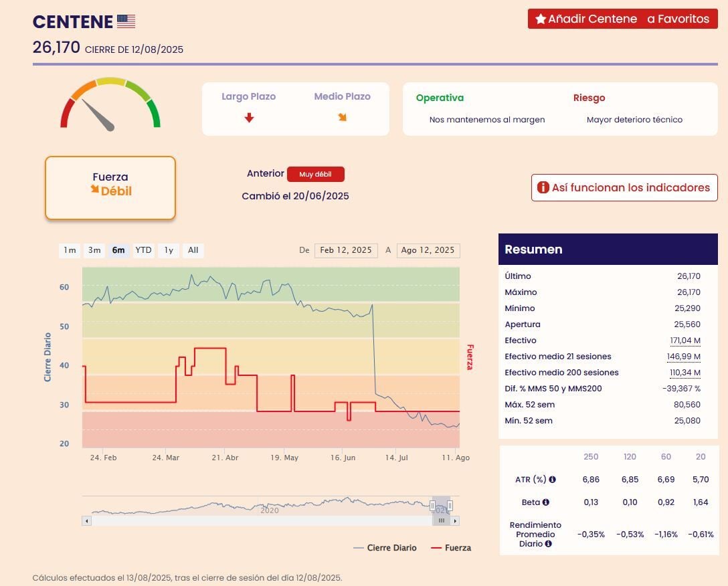
Task: Open Así funcionan los indicadores
Action: click(624, 187)
